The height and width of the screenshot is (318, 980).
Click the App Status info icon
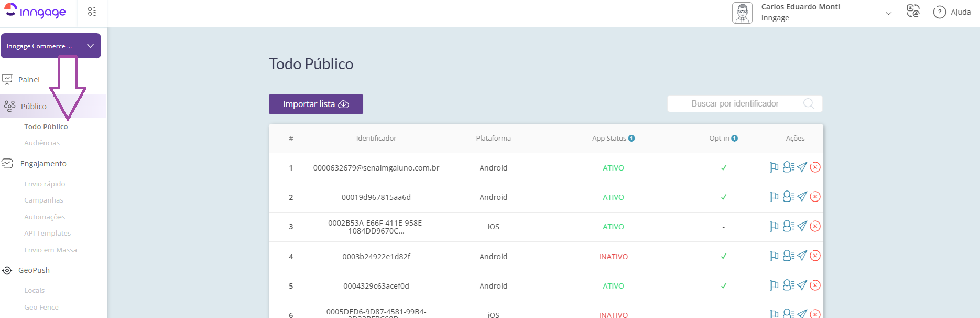point(631,139)
